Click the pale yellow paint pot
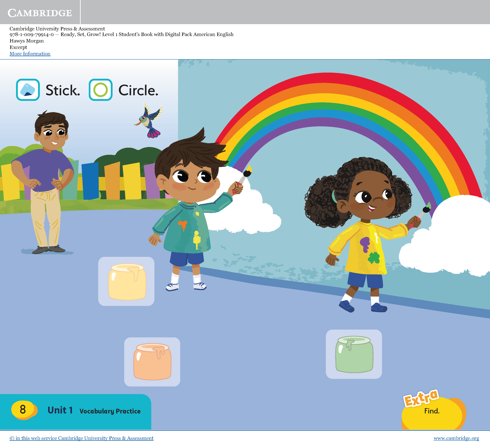This screenshot has width=490, height=448. (x=127, y=281)
